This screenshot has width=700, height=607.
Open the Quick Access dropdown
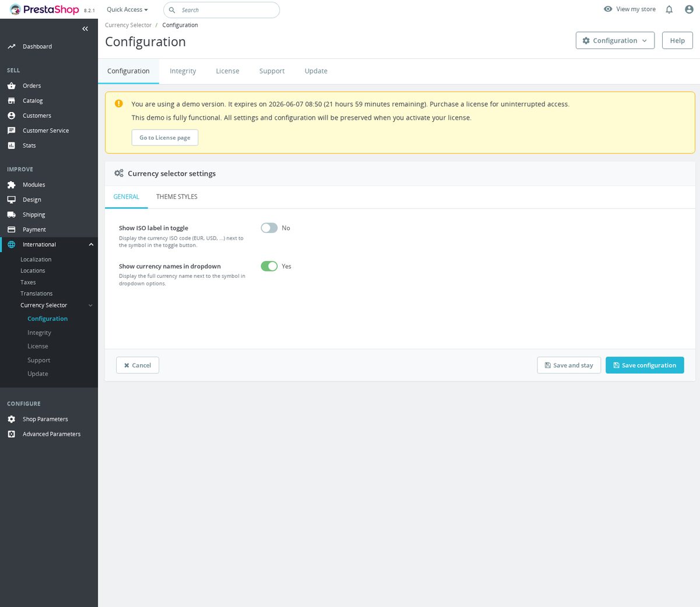click(127, 9)
